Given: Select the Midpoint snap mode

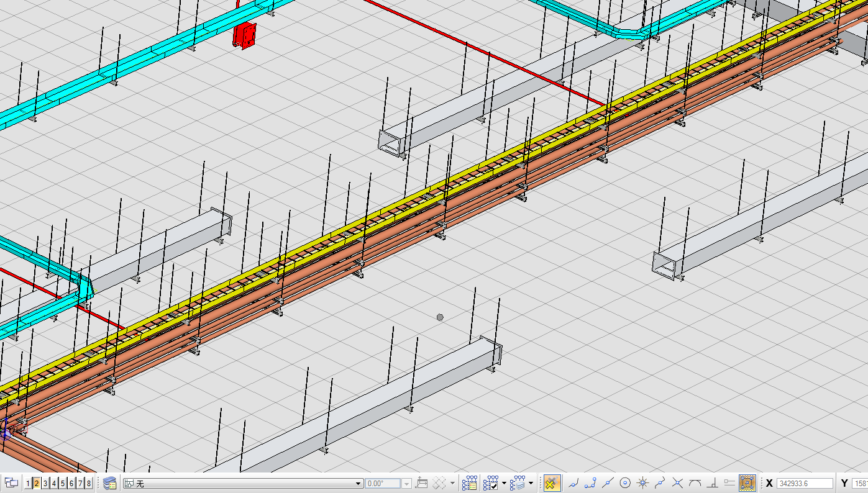Looking at the screenshot, I should (608, 483).
